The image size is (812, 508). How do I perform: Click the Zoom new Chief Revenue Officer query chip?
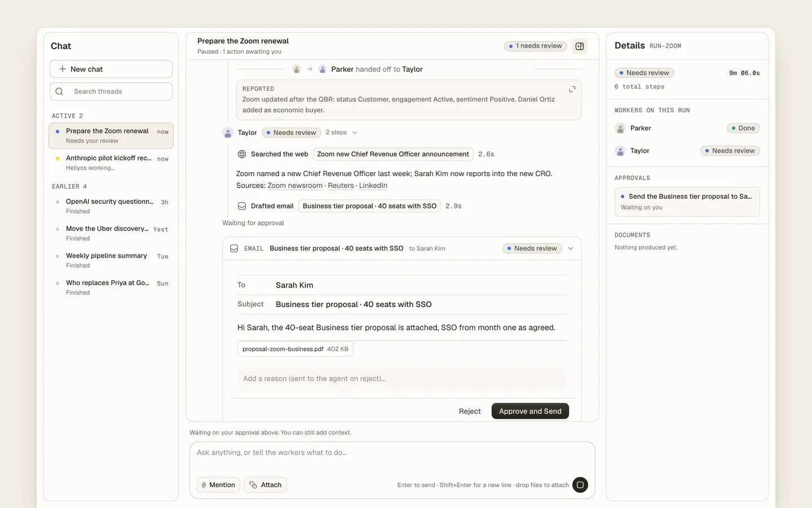(x=393, y=154)
